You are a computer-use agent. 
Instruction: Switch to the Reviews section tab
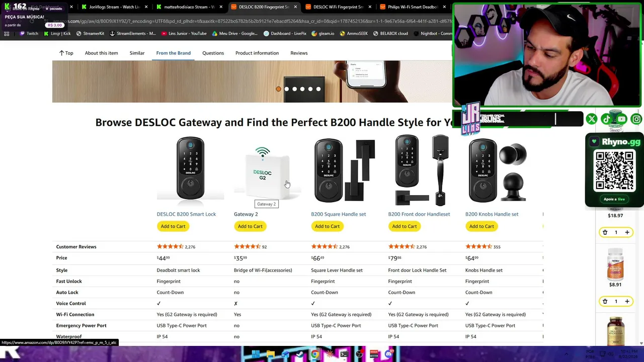[299, 53]
